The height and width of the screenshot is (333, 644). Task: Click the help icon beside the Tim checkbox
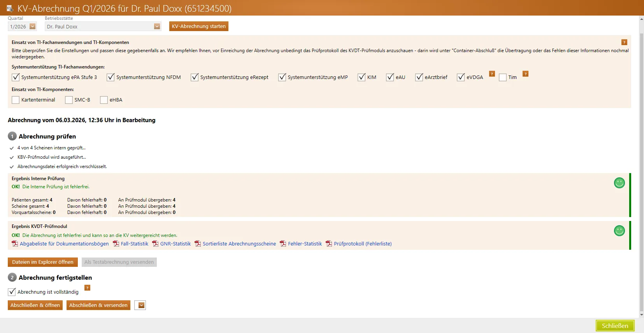[x=525, y=74]
